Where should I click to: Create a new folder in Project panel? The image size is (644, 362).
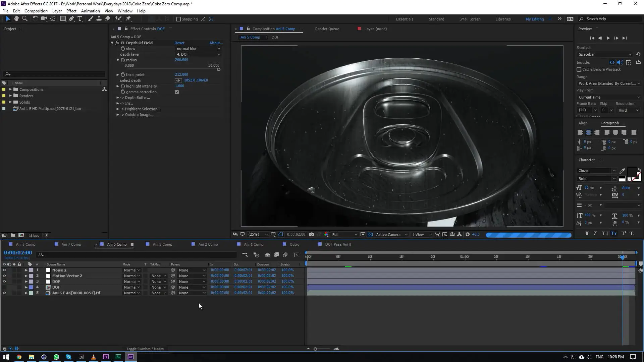13,235
